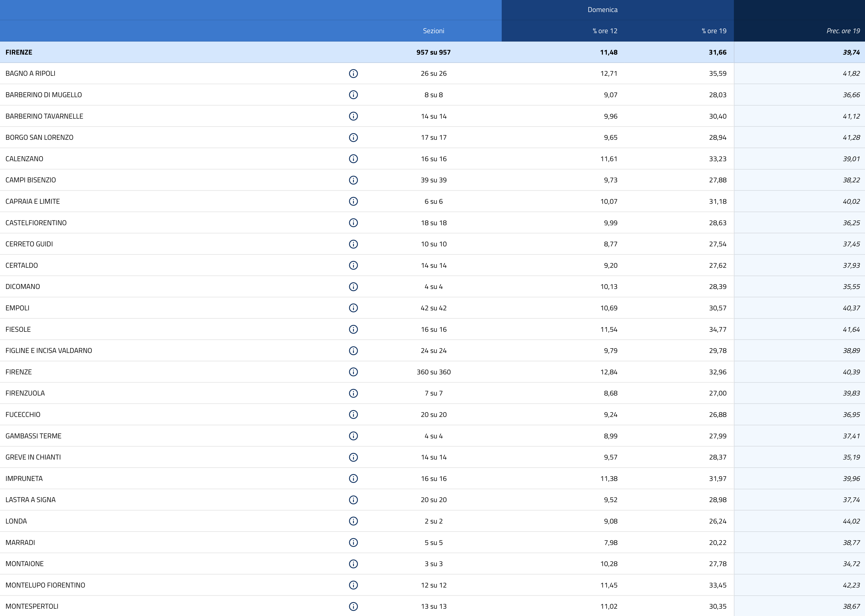865x616 pixels.
Task: Click the Domenica header tab
Action: coord(602,10)
